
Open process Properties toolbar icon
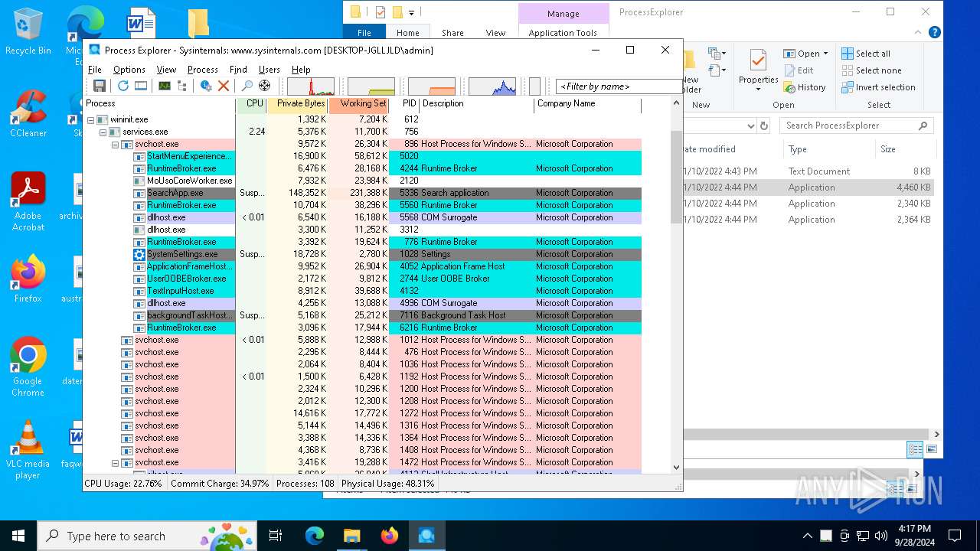[206, 86]
